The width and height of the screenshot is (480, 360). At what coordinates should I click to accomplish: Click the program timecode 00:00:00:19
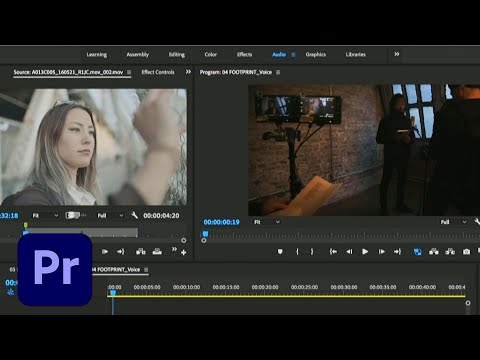tap(221, 222)
